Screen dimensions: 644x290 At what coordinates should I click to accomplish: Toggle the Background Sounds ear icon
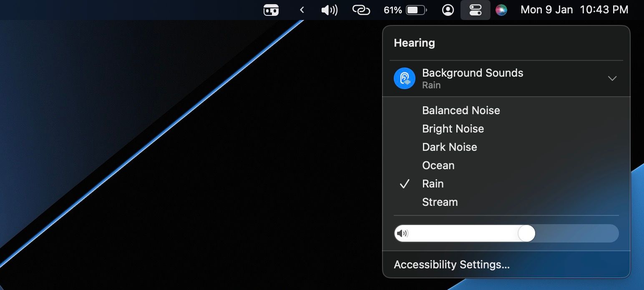point(404,78)
